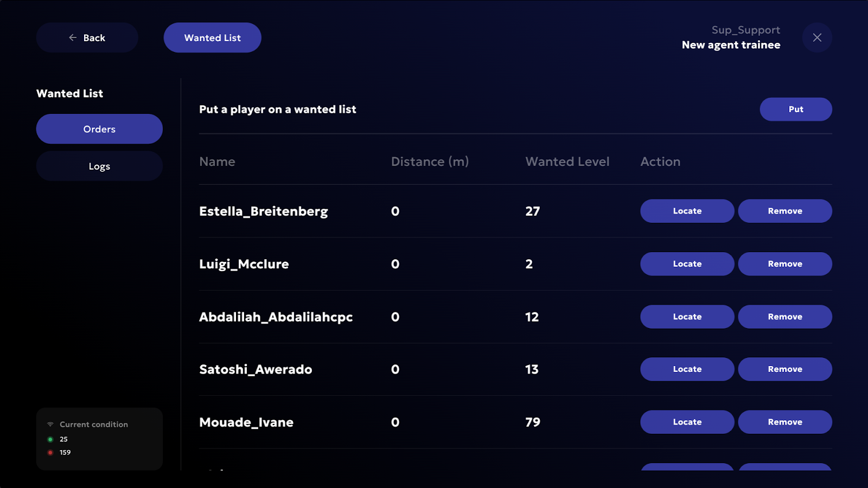Select Orders in the sidebar
Viewport: 868px width, 488px height.
tap(99, 129)
